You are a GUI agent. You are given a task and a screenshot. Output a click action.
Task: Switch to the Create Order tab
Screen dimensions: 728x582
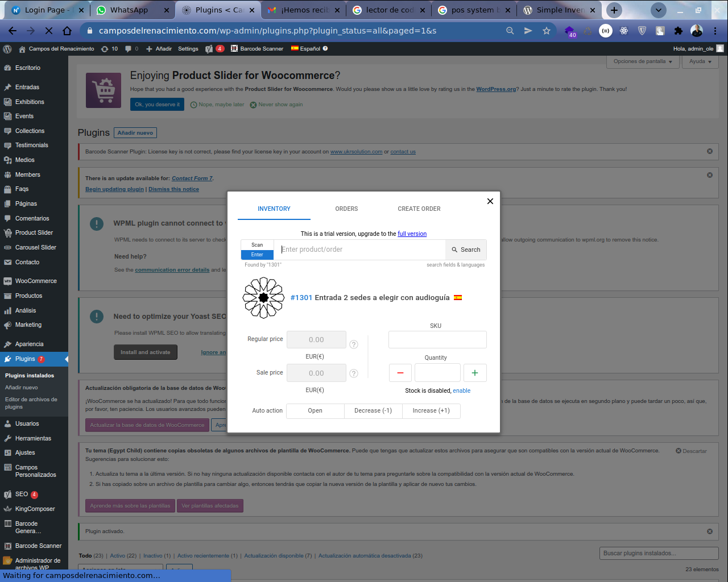click(x=419, y=209)
